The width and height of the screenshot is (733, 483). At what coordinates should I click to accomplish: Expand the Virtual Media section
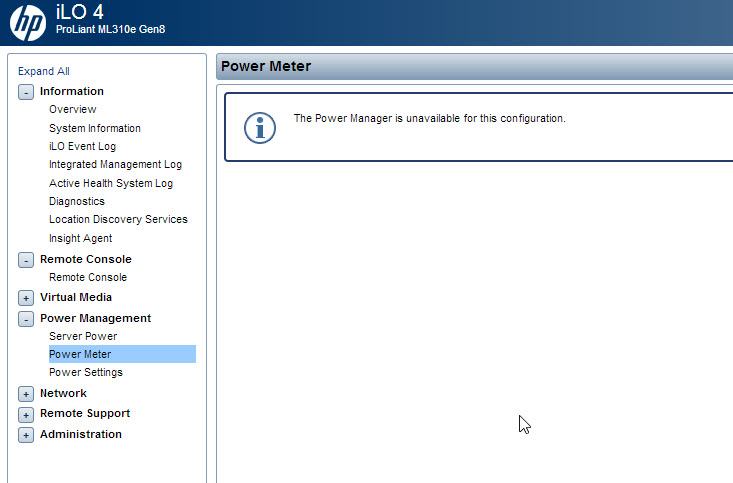pos(26,298)
